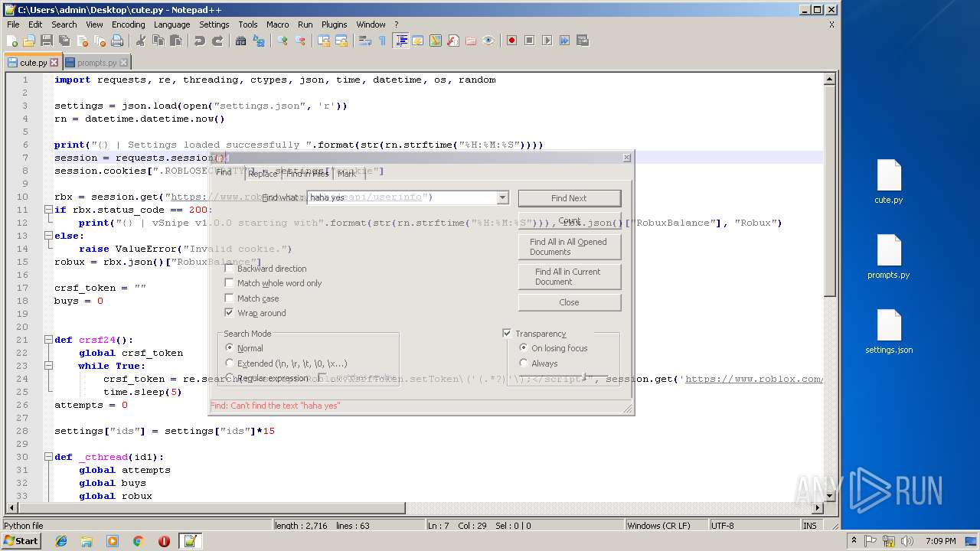The width and height of the screenshot is (980, 551).
Task: Select Normal search mode
Action: 230,348
